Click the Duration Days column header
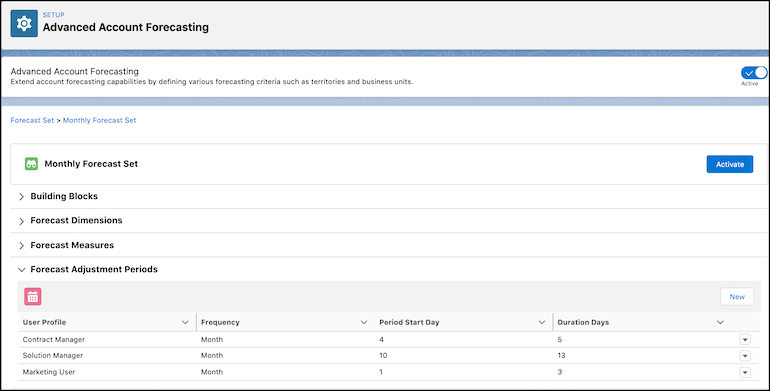The width and height of the screenshot is (770, 391). click(583, 323)
